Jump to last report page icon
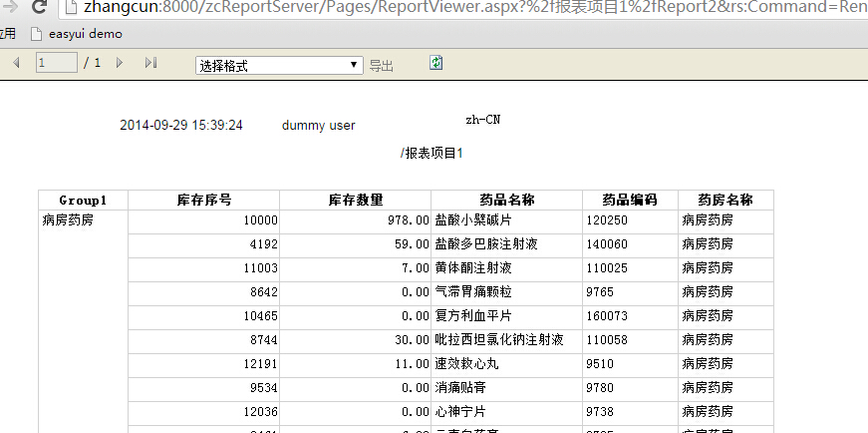 point(151,63)
